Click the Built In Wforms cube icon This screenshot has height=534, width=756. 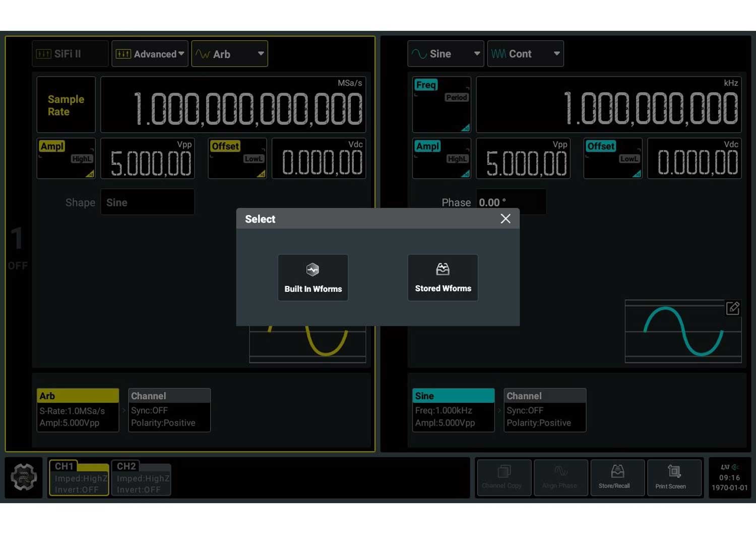(x=312, y=270)
